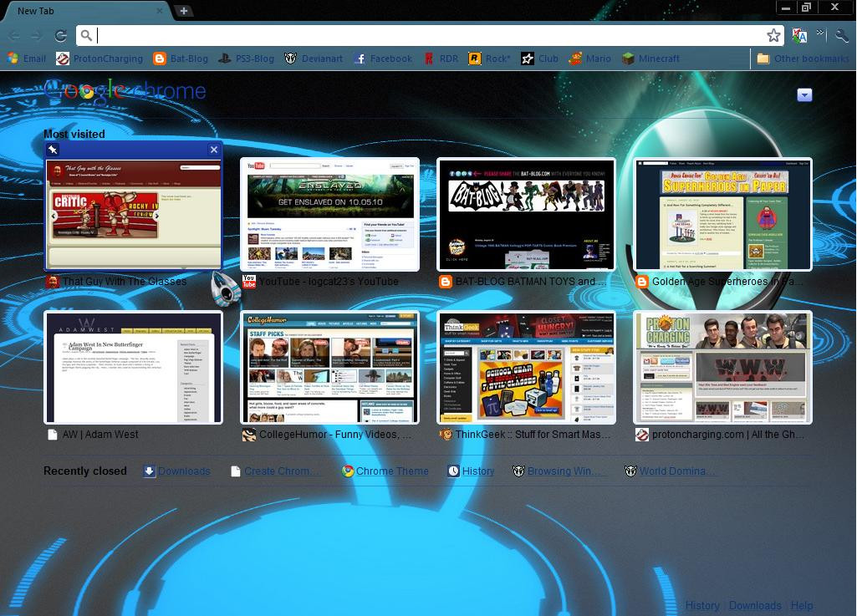This screenshot has height=616, width=857.
Task: Reopen History from Recently closed
Action: point(471,471)
